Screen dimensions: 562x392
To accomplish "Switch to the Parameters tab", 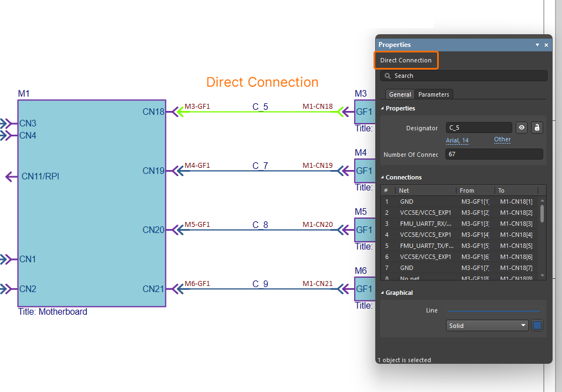I will pos(434,94).
